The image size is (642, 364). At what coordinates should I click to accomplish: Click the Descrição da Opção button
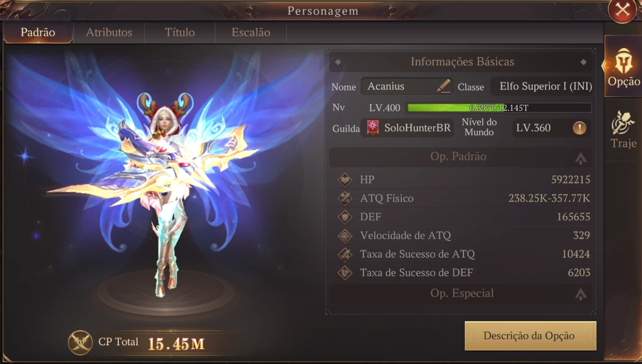(x=531, y=336)
